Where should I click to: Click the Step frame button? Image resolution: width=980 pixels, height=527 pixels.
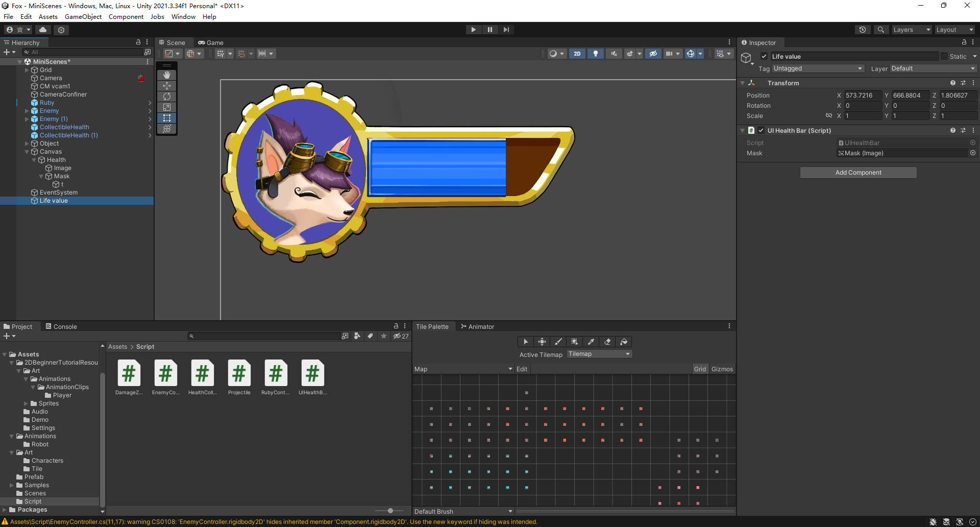506,30
